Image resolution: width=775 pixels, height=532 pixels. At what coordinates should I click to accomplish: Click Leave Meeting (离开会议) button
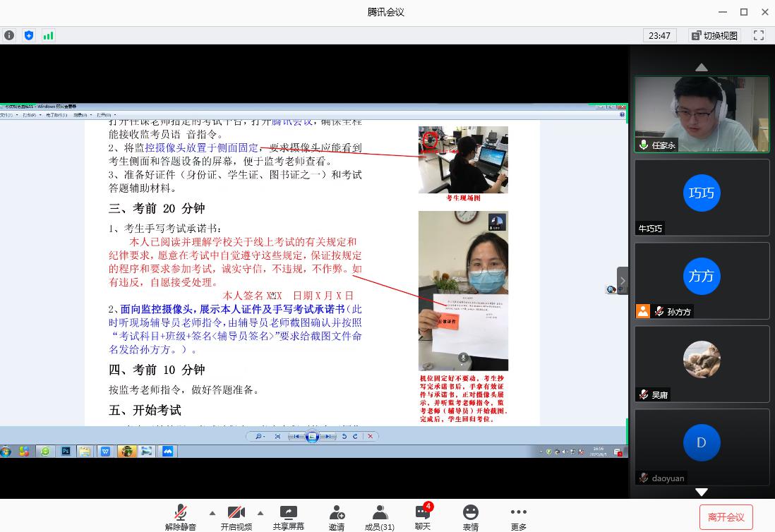pos(726,517)
